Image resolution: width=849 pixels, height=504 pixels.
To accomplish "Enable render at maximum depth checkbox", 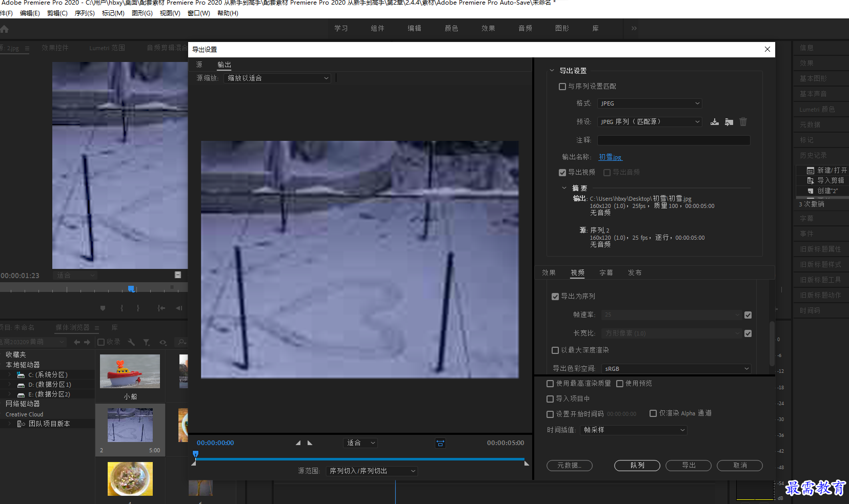I will pyautogui.click(x=555, y=350).
